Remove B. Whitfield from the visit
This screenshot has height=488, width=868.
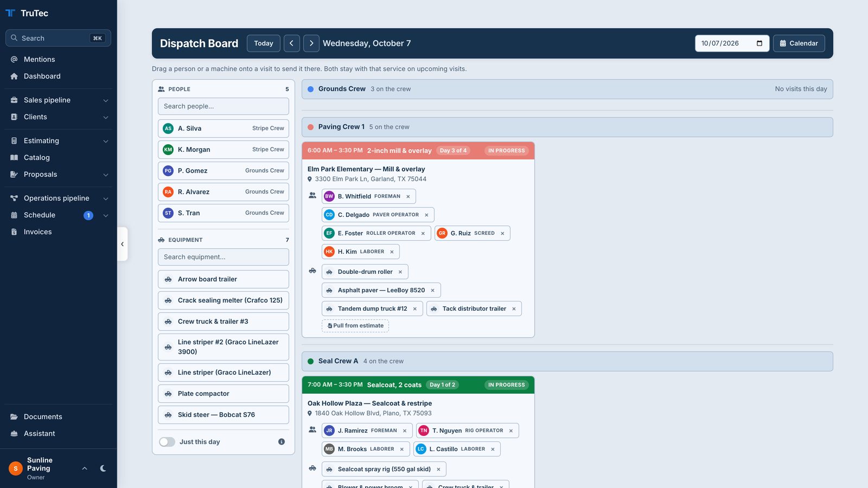(x=408, y=196)
